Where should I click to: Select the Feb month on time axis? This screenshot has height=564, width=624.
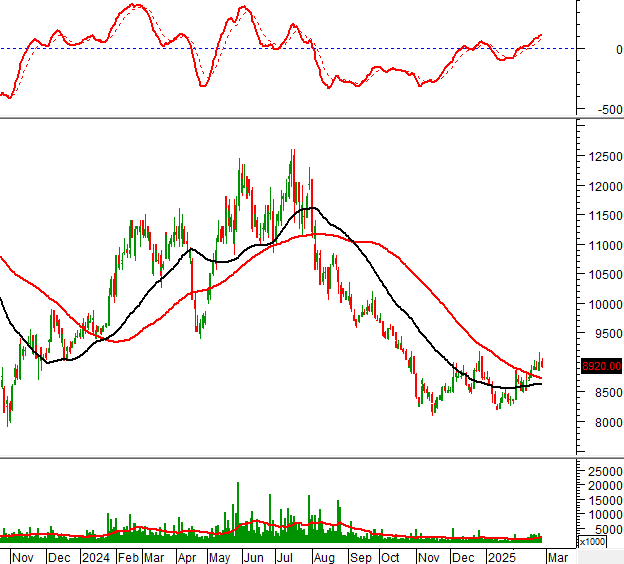pyautogui.click(x=128, y=555)
